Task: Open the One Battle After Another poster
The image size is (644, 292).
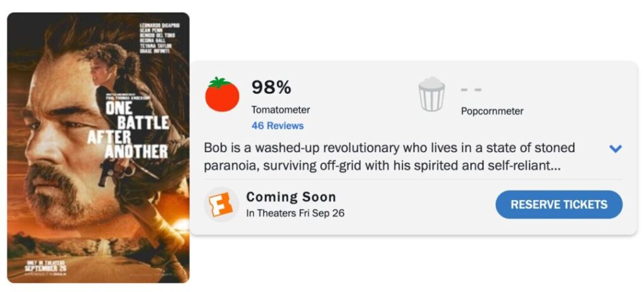Action: tap(98, 147)
